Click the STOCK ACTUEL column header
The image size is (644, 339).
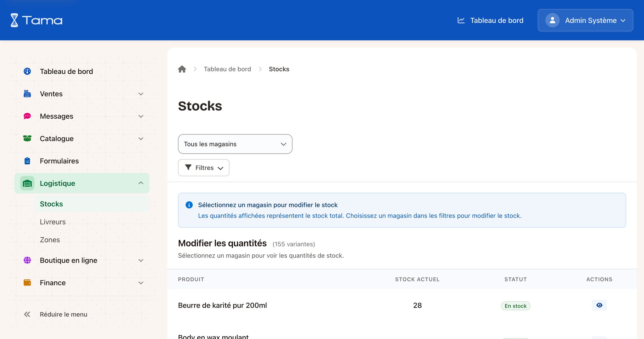(x=417, y=279)
